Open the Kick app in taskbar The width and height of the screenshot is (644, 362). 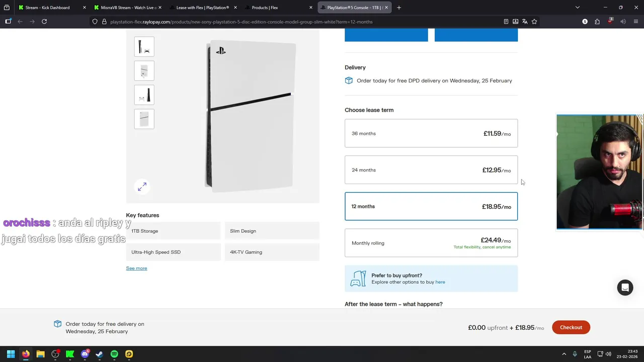[x=70, y=354]
